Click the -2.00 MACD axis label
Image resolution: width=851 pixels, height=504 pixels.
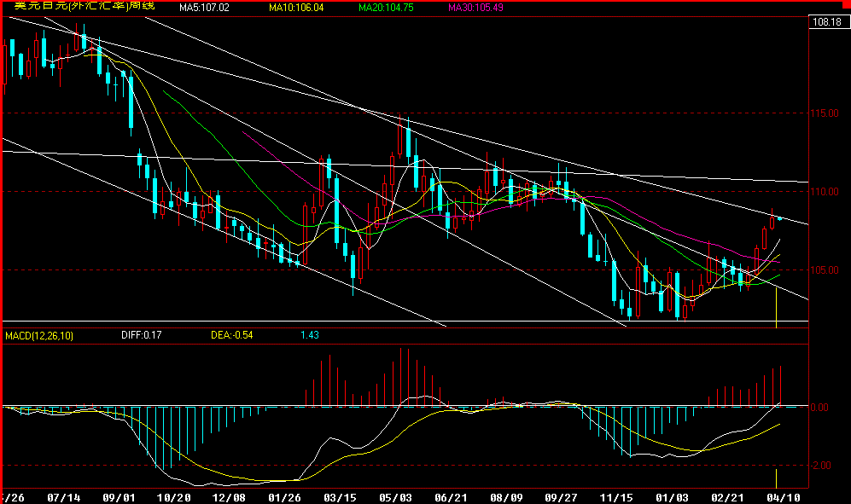point(819,466)
